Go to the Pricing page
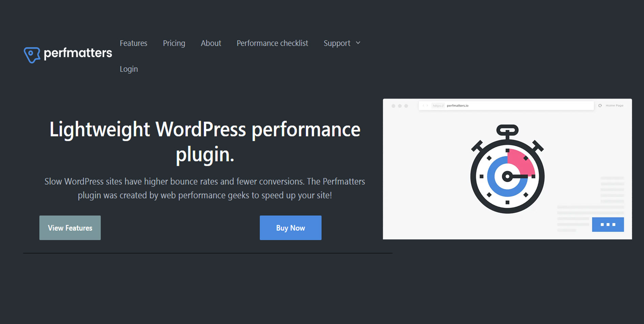Viewport: 644px width, 324px height. pyautogui.click(x=174, y=43)
